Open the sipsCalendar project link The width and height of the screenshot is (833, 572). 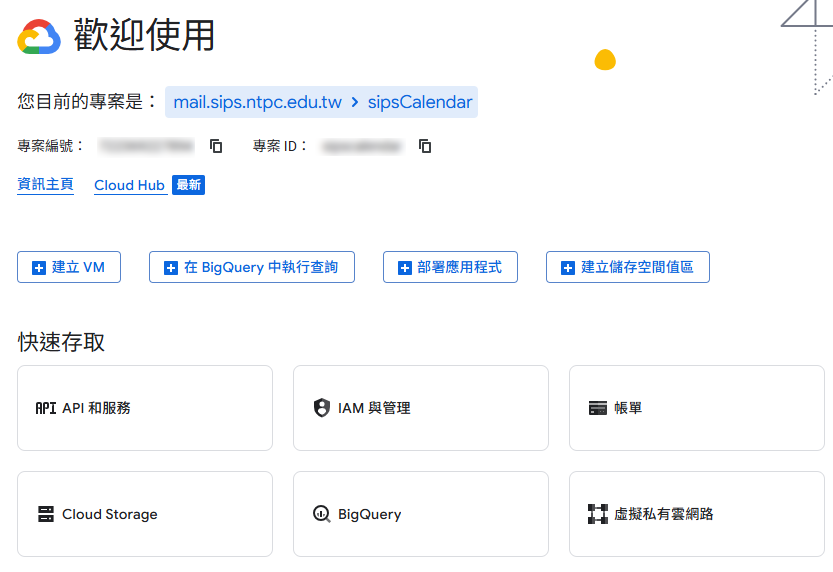[420, 102]
